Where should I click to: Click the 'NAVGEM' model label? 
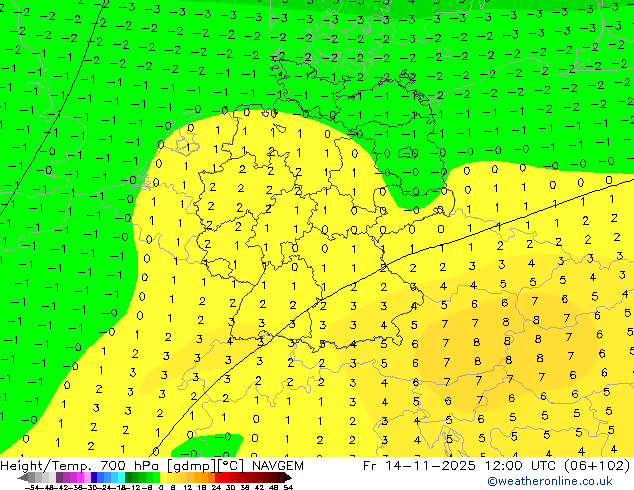pyautogui.click(x=277, y=465)
